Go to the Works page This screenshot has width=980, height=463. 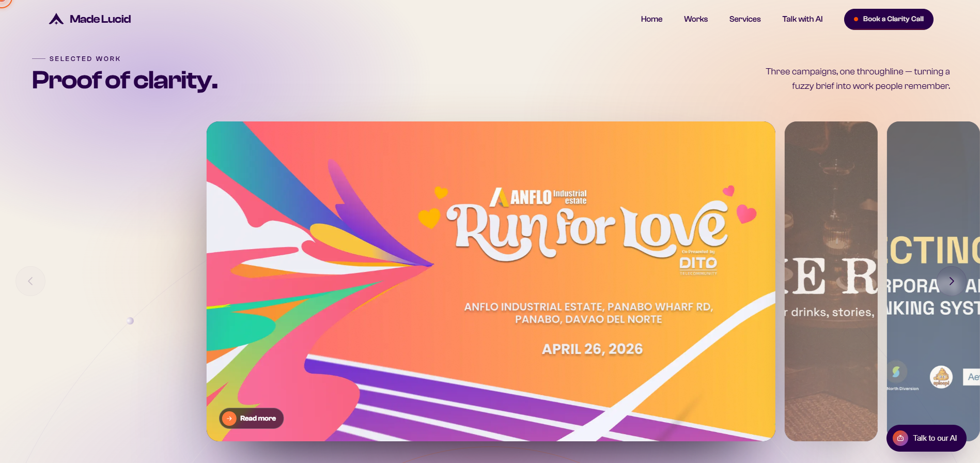click(696, 19)
